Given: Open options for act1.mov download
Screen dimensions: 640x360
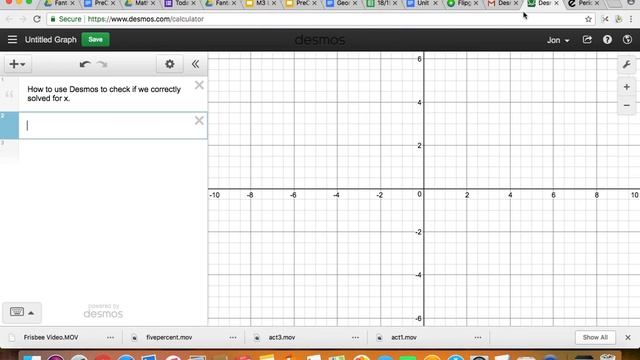Looking at the screenshot, I should 478,338.
